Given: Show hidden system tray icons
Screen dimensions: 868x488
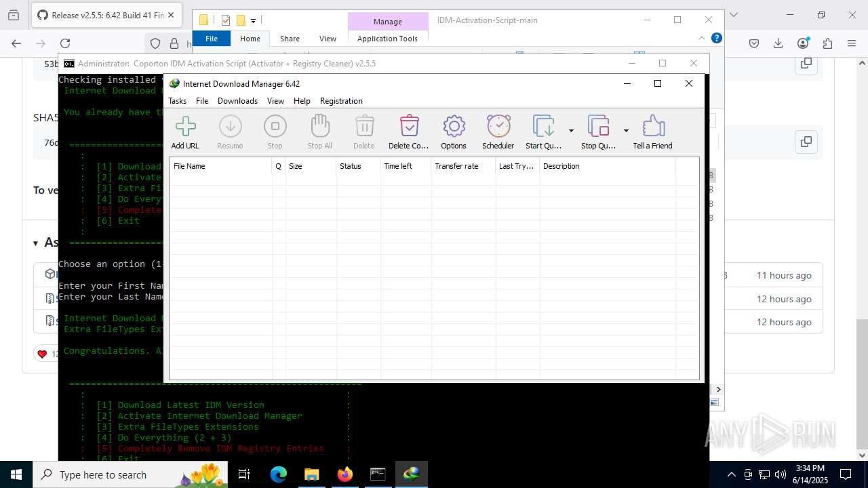Looking at the screenshot, I should [x=732, y=474].
